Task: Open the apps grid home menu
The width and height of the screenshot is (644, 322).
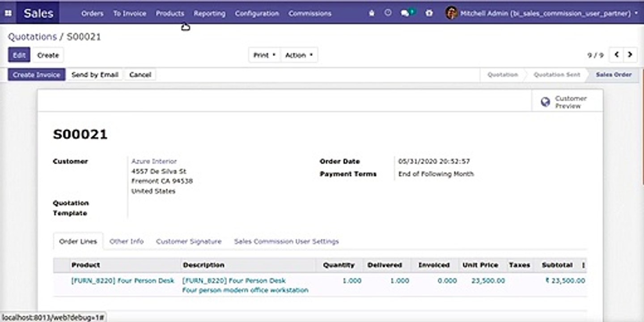Action: 8,13
